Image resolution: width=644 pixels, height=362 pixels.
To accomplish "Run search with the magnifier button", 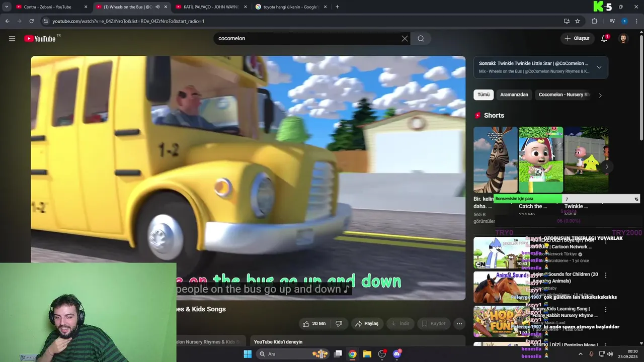I will tap(421, 38).
